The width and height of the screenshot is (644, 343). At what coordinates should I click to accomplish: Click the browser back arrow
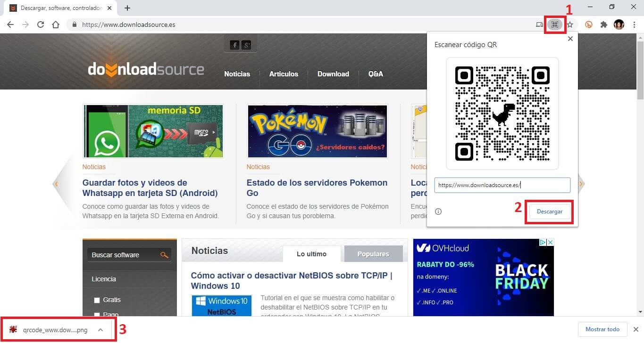point(10,24)
